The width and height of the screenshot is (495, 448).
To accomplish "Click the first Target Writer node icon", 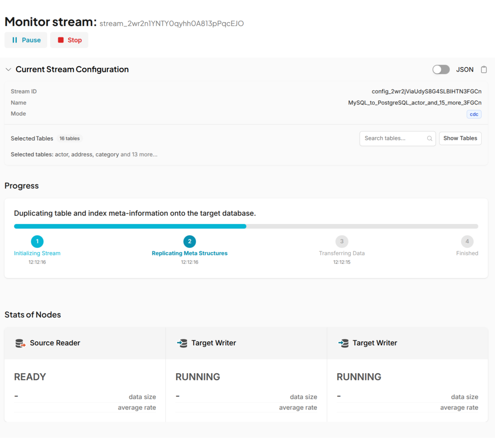I will coord(182,343).
